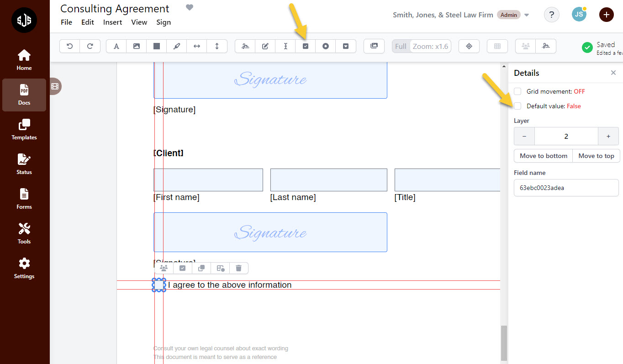Click the plus create button
Viewport: 623px width, 364px height.
[x=606, y=15]
